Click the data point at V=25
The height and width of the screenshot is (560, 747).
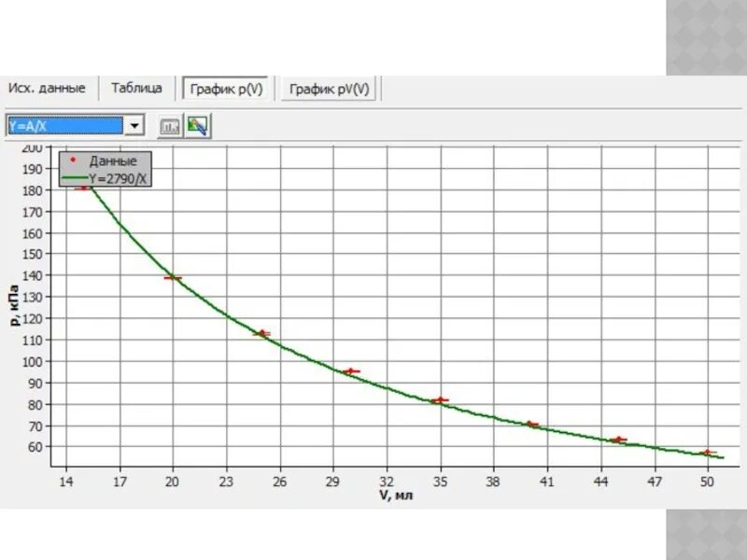click(261, 333)
